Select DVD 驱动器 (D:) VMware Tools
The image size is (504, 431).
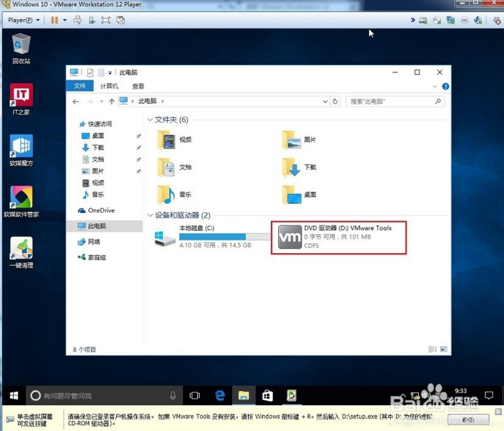[x=339, y=237]
